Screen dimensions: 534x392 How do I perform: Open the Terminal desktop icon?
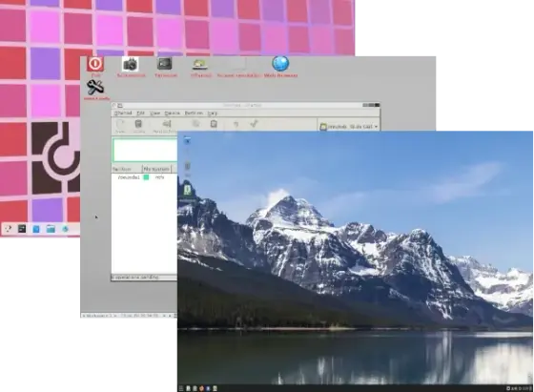click(x=165, y=64)
